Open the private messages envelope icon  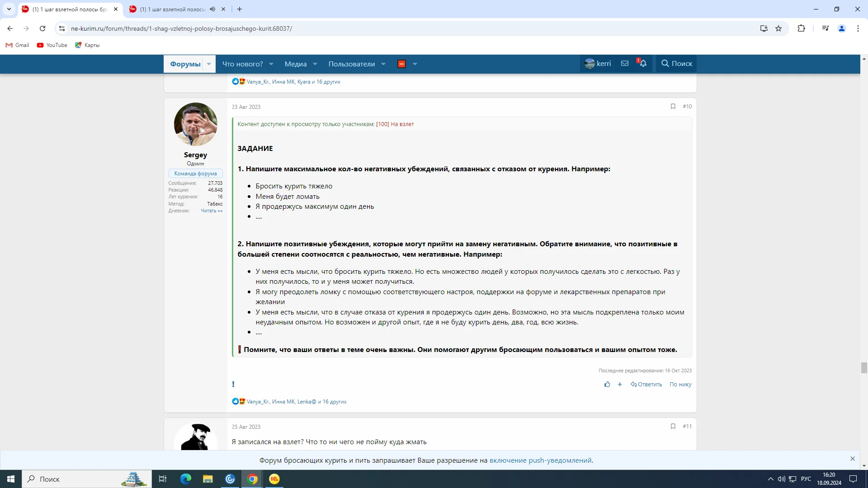coord(625,64)
